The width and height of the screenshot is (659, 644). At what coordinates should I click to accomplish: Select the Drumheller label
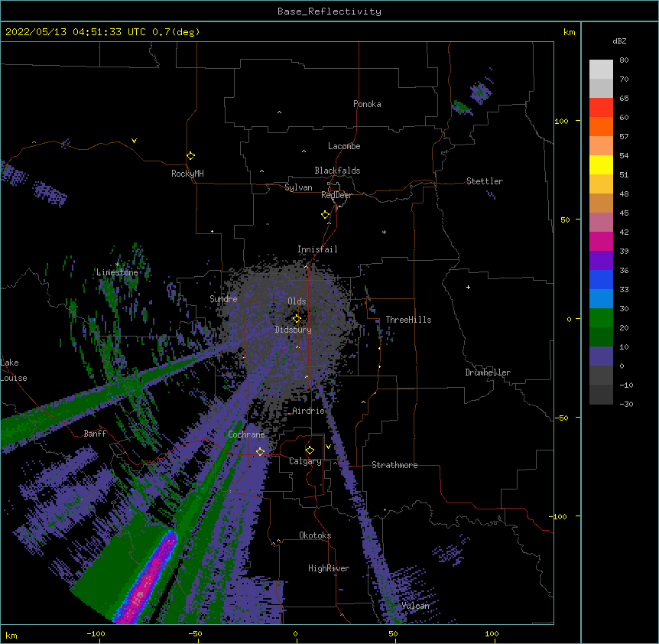pyautogui.click(x=488, y=372)
